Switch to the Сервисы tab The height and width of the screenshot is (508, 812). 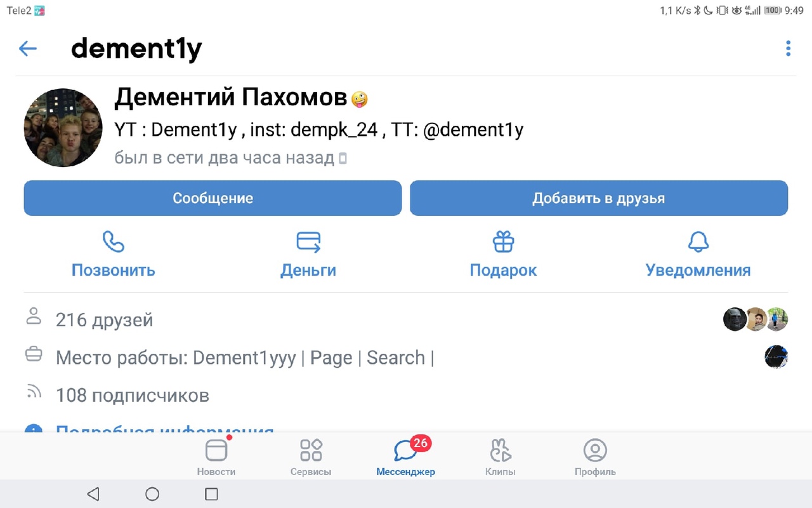click(311, 457)
